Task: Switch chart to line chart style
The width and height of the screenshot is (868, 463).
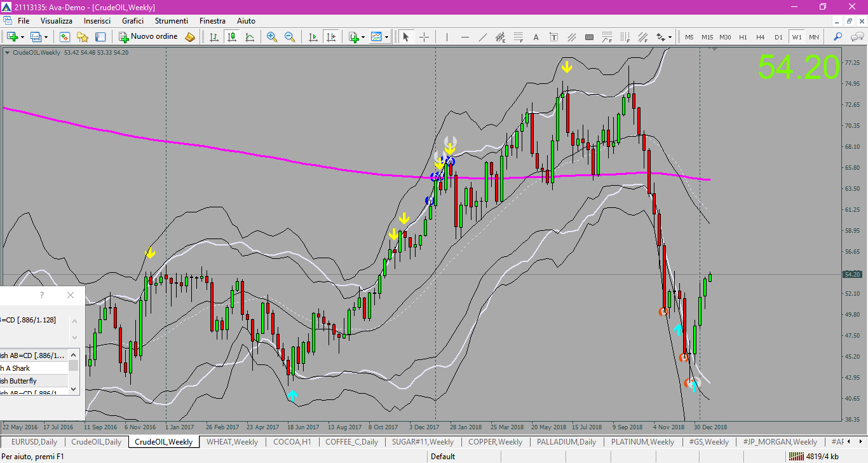Action: [250, 37]
